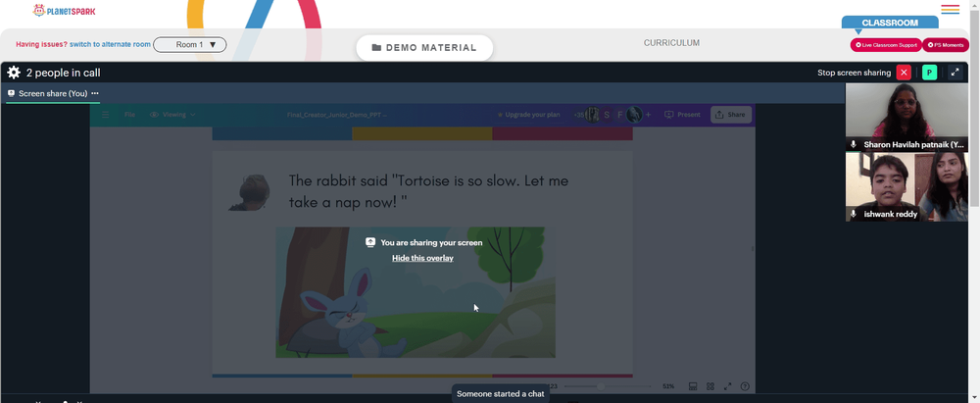Click the plus icon to add collaborators
Screen dimensions: 980x403
pos(648,115)
